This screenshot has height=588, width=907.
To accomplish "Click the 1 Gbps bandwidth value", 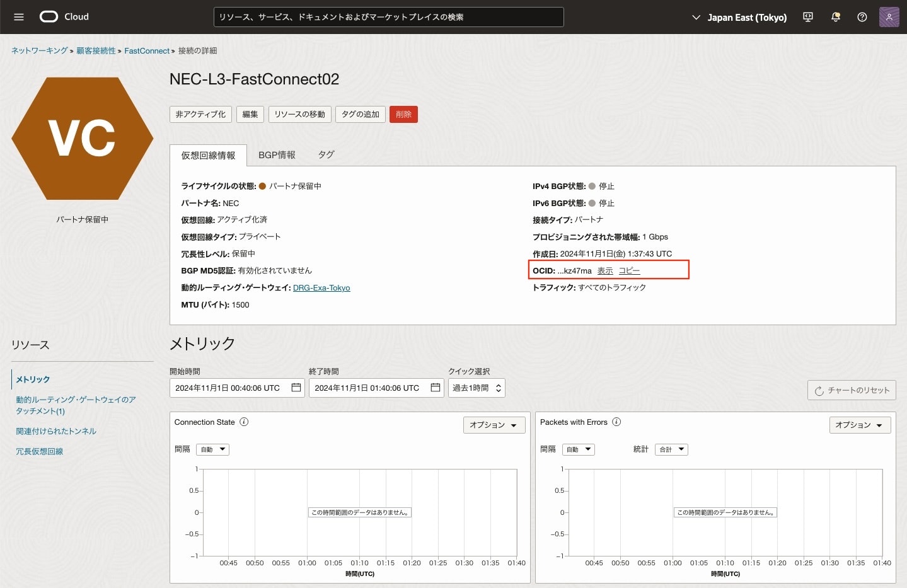I will point(655,237).
